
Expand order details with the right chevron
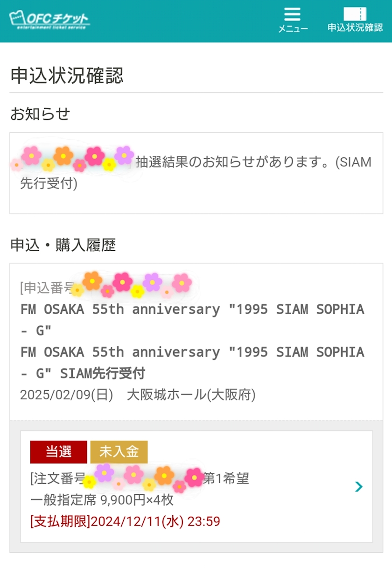[358, 487]
